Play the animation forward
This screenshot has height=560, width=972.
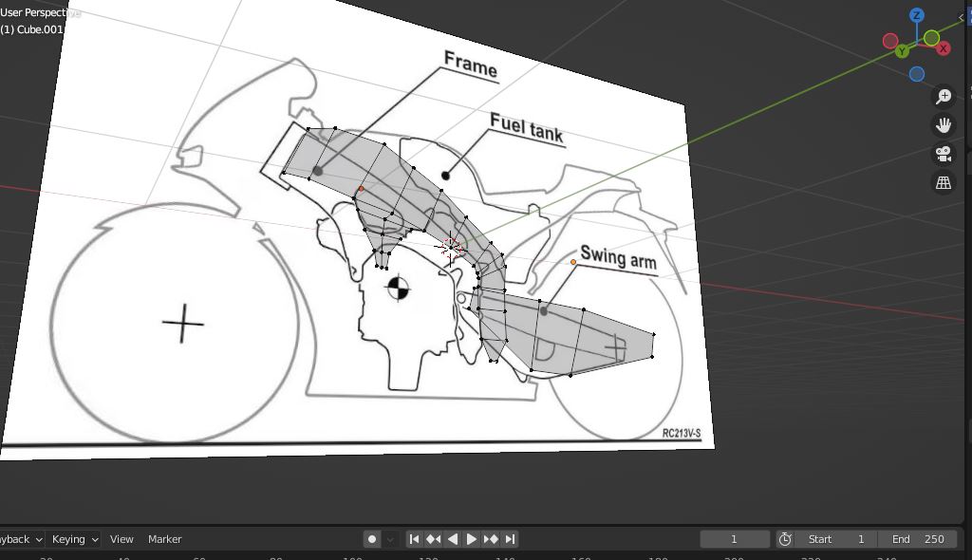click(x=471, y=539)
